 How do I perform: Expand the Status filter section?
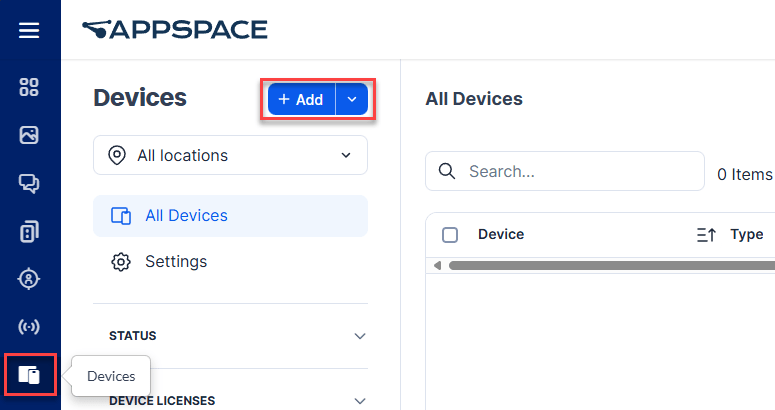tap(360, 336)
